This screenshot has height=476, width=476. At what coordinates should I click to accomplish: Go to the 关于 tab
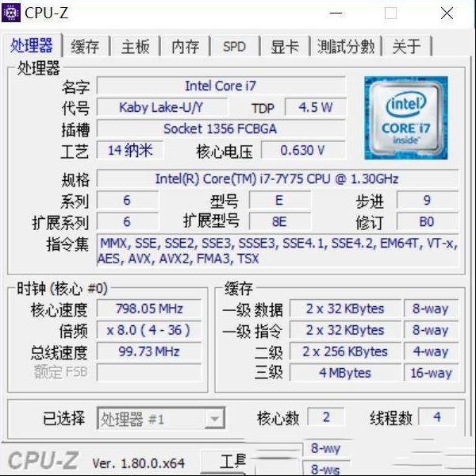point(407,47)
